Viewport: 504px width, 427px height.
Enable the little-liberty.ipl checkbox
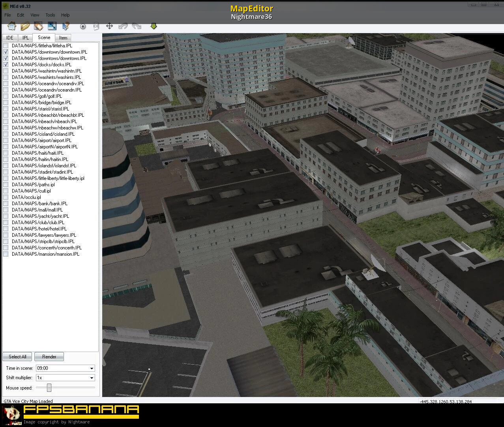[6, 178]
